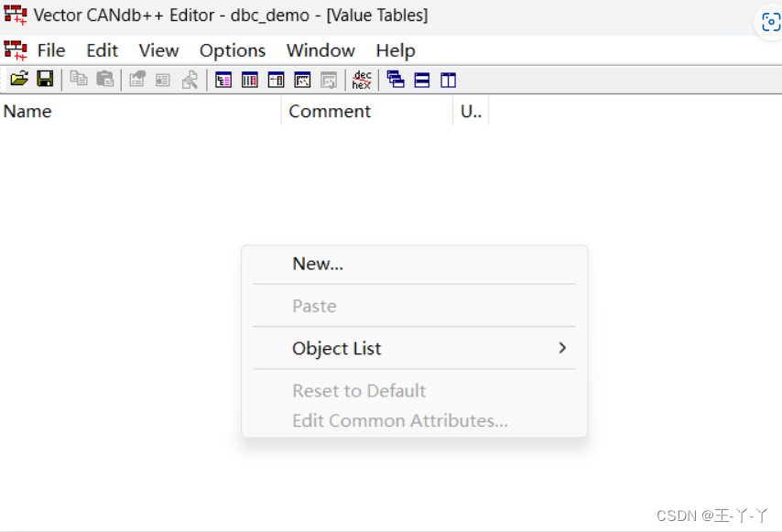Screen dimensions: 782x532
Task: Click the grayed Paste toolbar icon
Action: click(104, 80)
